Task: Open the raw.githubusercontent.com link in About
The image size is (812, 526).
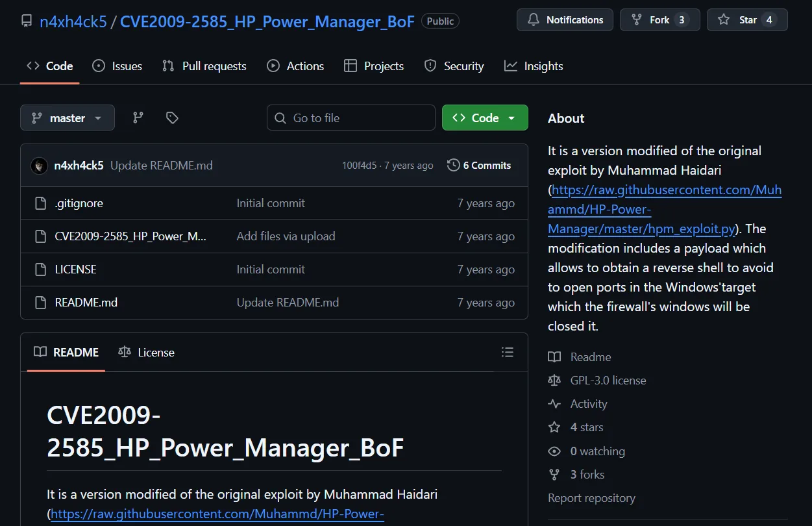Action: coord(665,209)
